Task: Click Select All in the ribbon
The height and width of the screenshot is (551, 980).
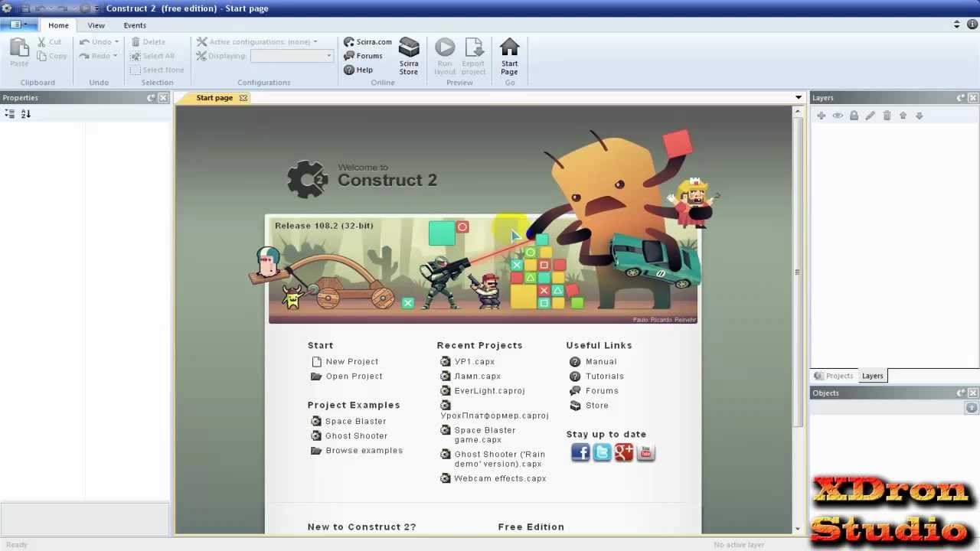Action: click(152, 56)
